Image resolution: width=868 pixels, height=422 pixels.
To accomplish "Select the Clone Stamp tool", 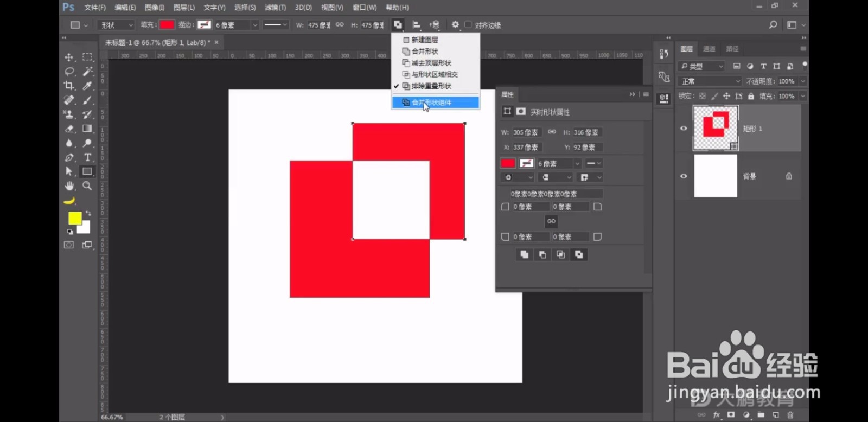I will 69,114.
